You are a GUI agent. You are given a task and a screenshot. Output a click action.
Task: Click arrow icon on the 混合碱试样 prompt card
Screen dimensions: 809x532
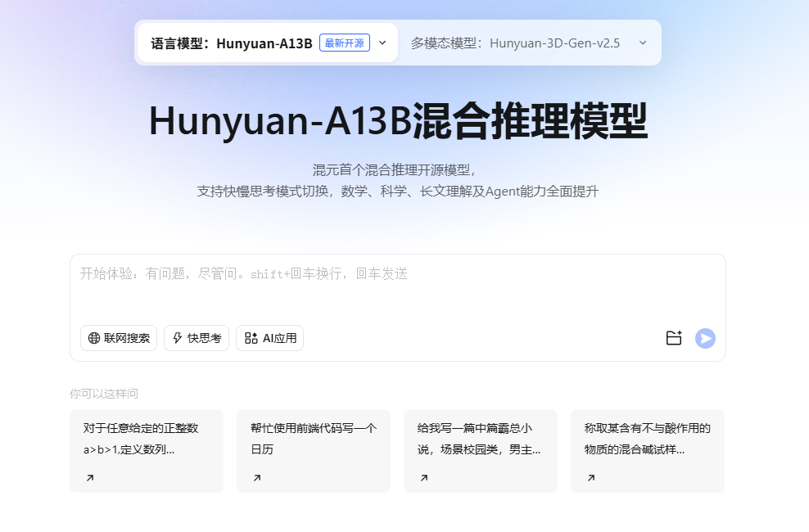(591, 478)
